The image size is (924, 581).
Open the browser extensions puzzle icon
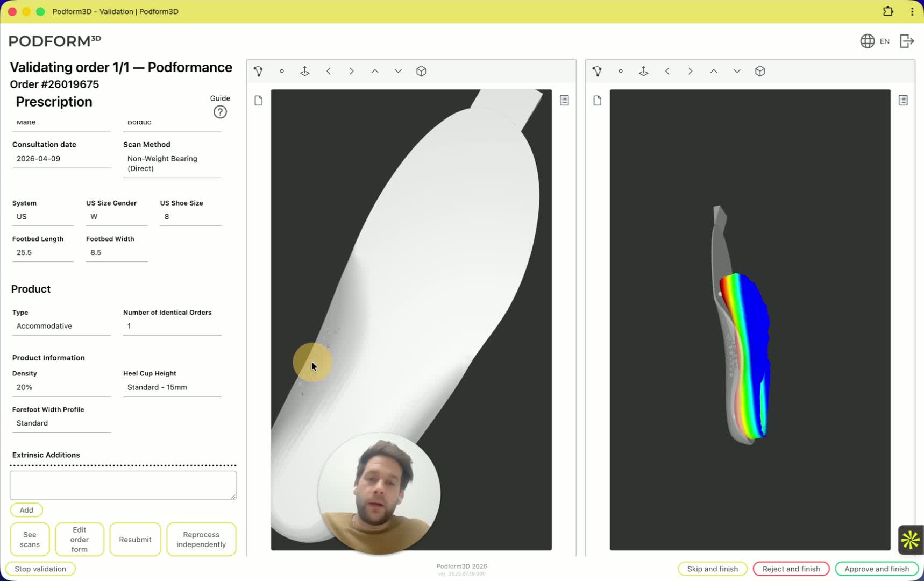click(x=888, y=11)
